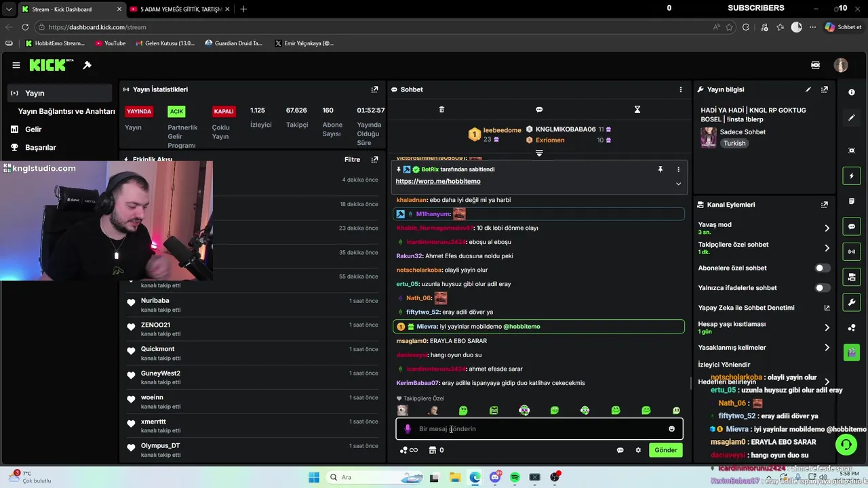Open a new browser tab with plus button
Image resolution: width=868 pixels, height=488 pixels.
pos(243,9)
